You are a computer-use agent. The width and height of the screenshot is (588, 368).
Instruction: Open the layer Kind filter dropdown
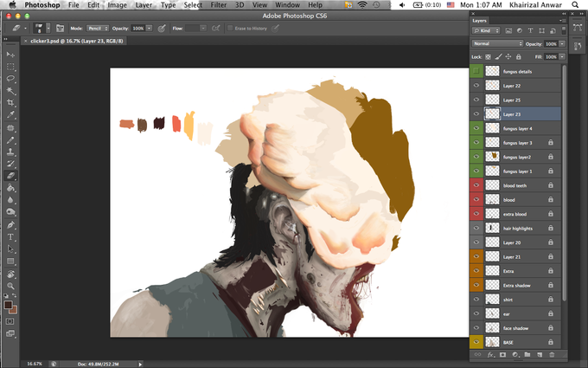(x=486, y=31)
